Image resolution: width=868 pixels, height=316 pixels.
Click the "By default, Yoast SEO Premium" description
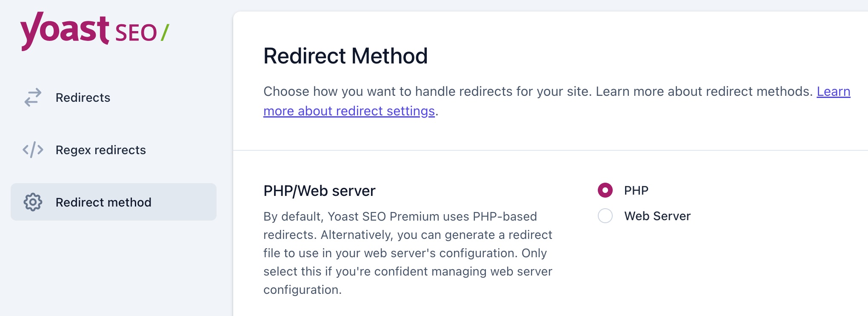[x=400, y=216]
